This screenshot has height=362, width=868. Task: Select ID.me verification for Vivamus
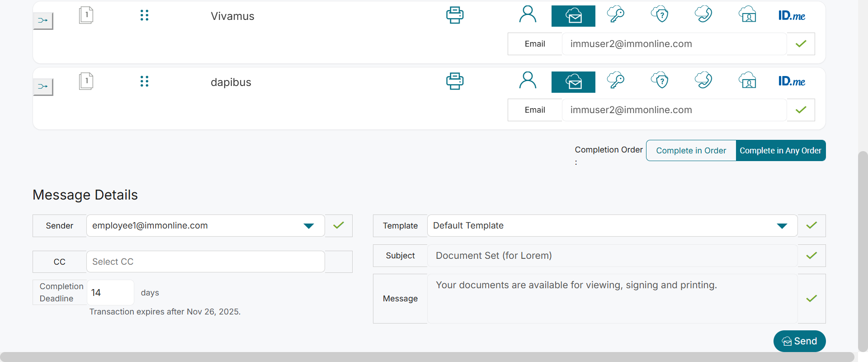[x=792, y=16]
